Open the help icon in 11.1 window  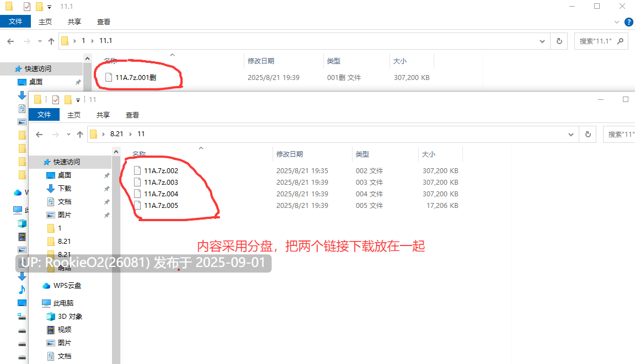click(629, 22)
